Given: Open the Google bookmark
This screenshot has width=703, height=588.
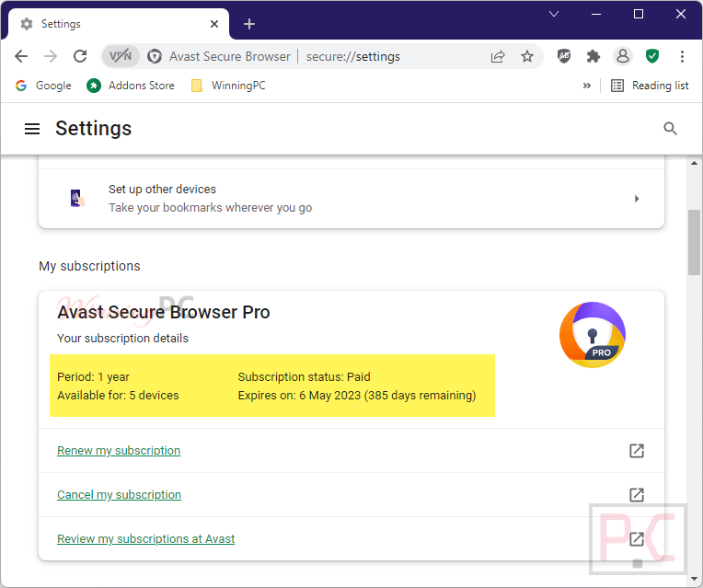Looking at the screenshot, I should (x=43, y=86).
